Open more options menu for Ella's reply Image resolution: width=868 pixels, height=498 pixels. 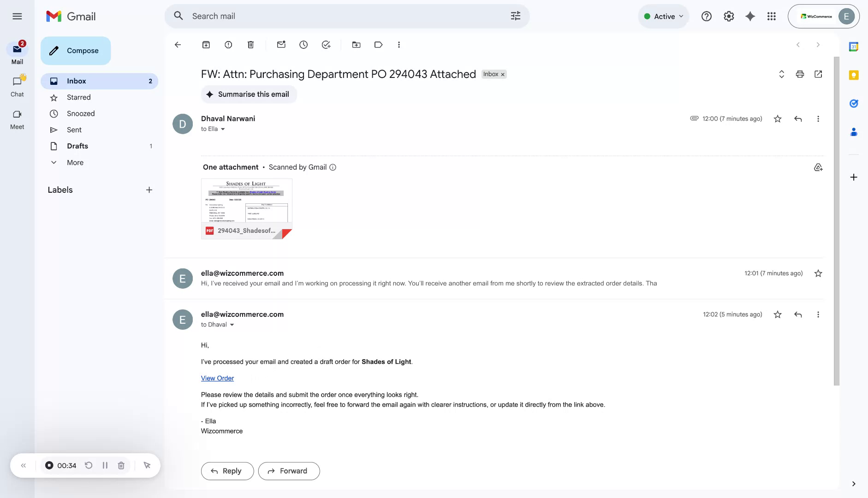pos(818,314)
